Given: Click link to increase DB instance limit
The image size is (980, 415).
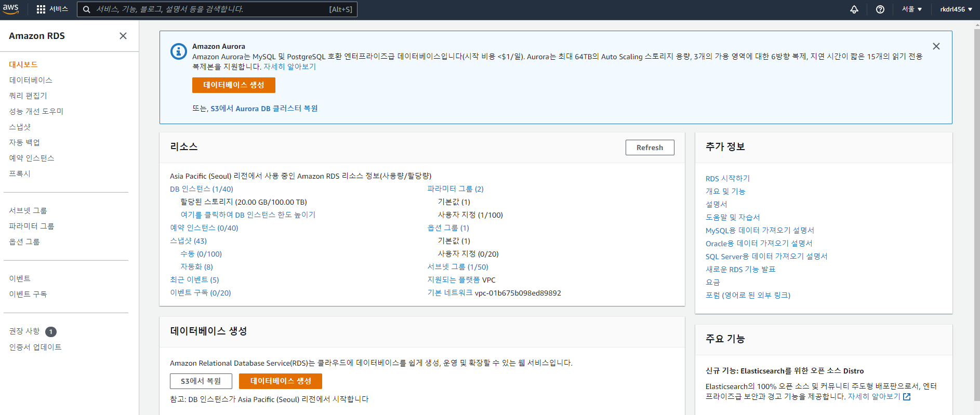Looking at the screenshot, I should pos(248,215).
